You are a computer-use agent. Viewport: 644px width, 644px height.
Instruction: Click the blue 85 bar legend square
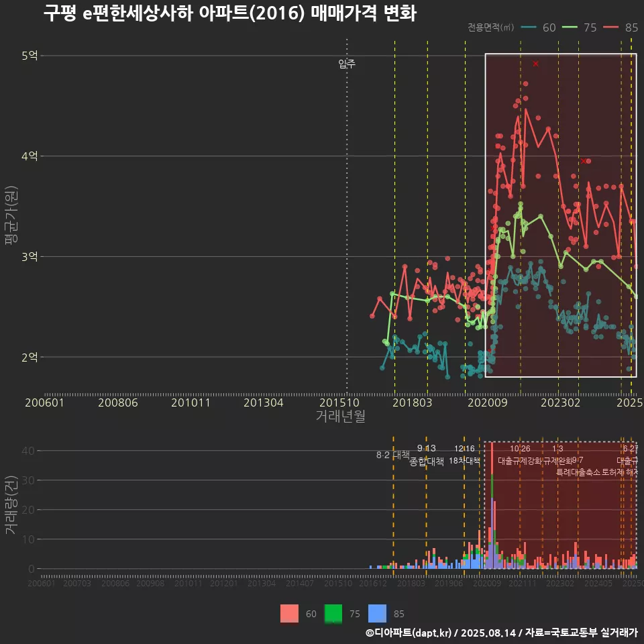pyautogui.click(x=377, y=614)
